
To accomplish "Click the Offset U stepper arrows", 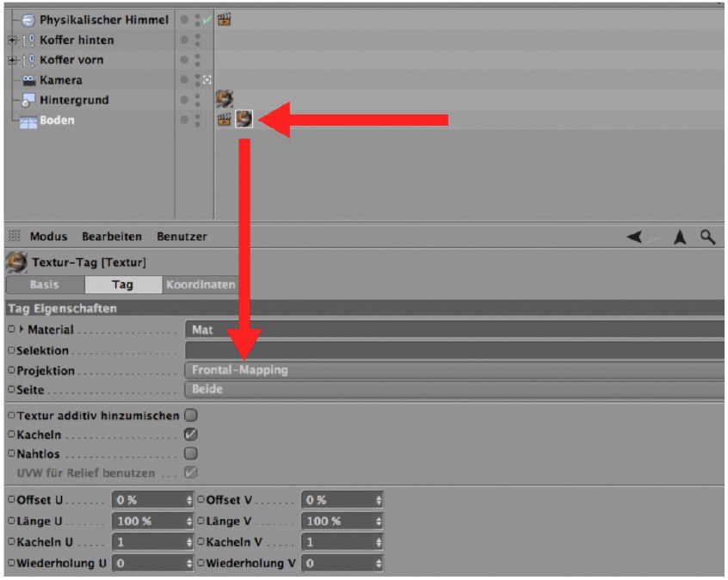I will coord(189,500).
